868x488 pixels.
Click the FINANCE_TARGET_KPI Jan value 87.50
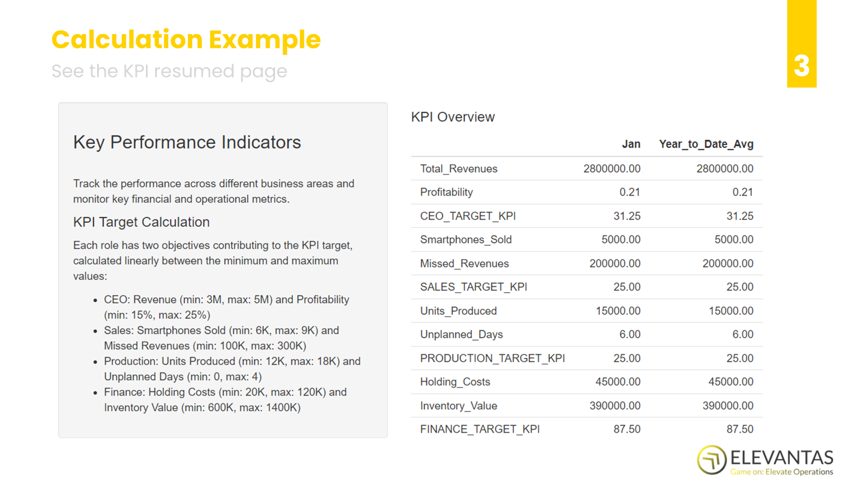click(627, 429)
